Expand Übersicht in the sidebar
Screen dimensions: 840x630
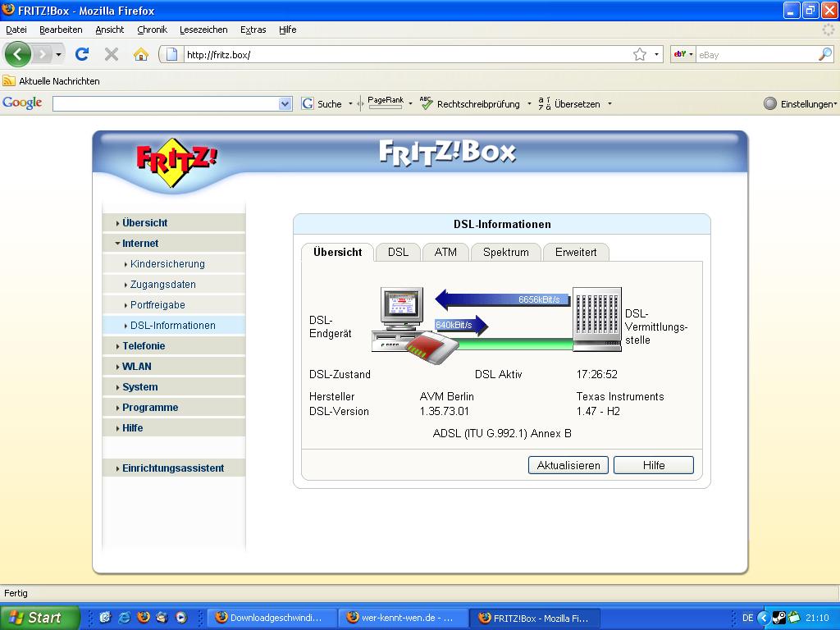174,223
